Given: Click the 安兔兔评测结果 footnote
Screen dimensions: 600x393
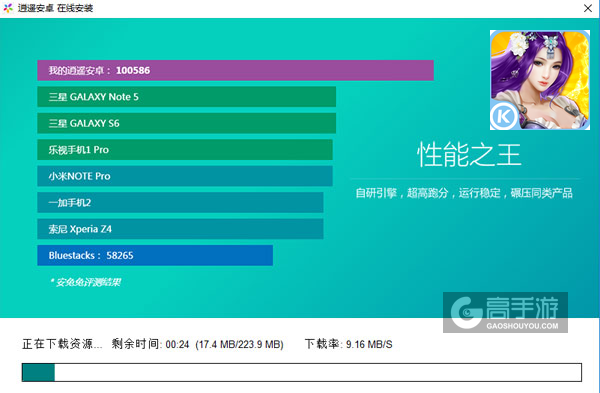Looking at the screenshot, I should 85,282.
